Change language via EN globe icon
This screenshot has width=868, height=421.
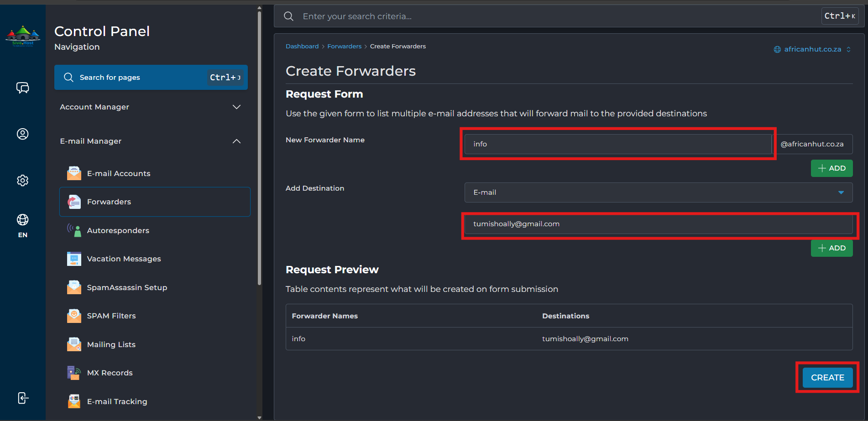point(22,225)
